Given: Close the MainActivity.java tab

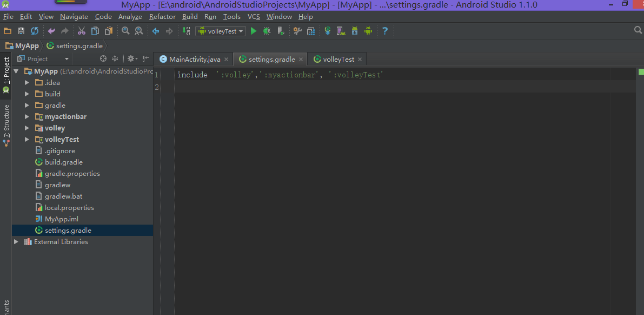Looking at the screenshot, I should (x=227, y=59).
